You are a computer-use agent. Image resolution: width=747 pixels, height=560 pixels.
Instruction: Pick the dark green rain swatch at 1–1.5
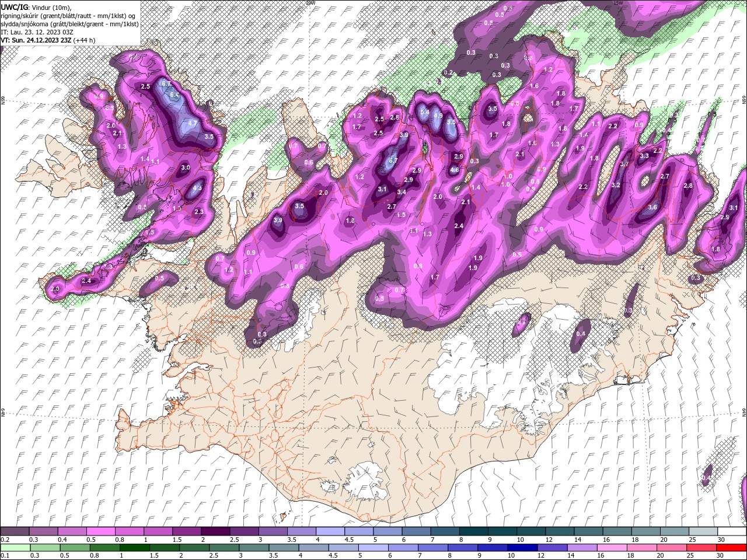tap(134, 547)
